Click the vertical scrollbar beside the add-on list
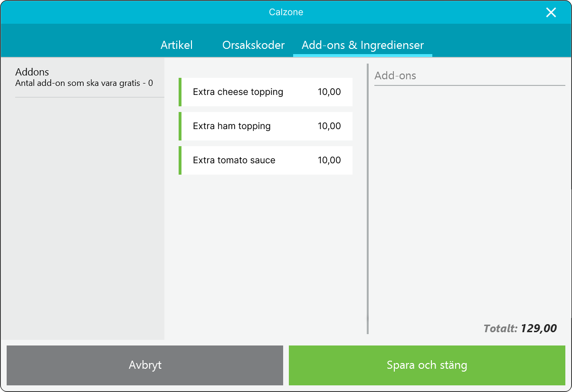Image resolution: width=572 pixels, height=392 pixels. coord(367,199)
